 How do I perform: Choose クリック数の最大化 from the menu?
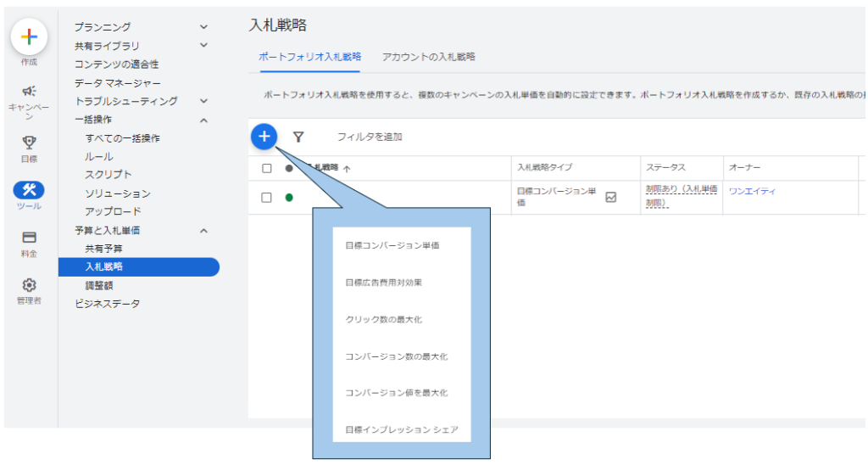[x=384, y=319]
